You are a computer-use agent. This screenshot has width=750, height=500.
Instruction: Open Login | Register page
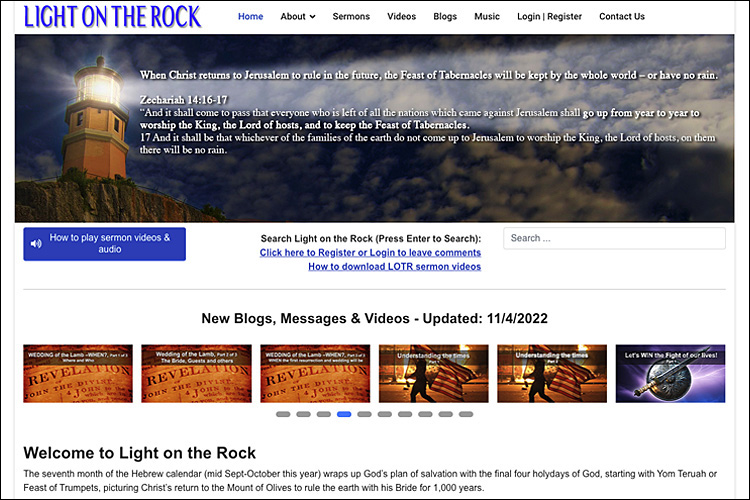click(549, 16)
